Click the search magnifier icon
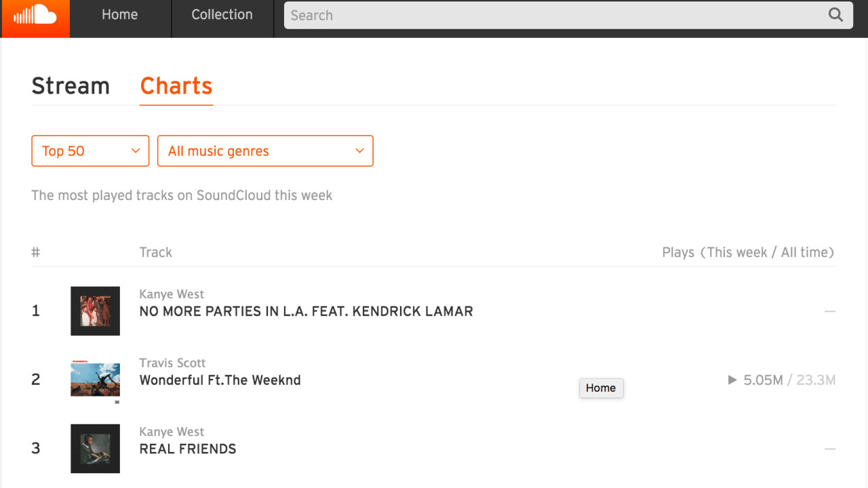 [835, 15]
